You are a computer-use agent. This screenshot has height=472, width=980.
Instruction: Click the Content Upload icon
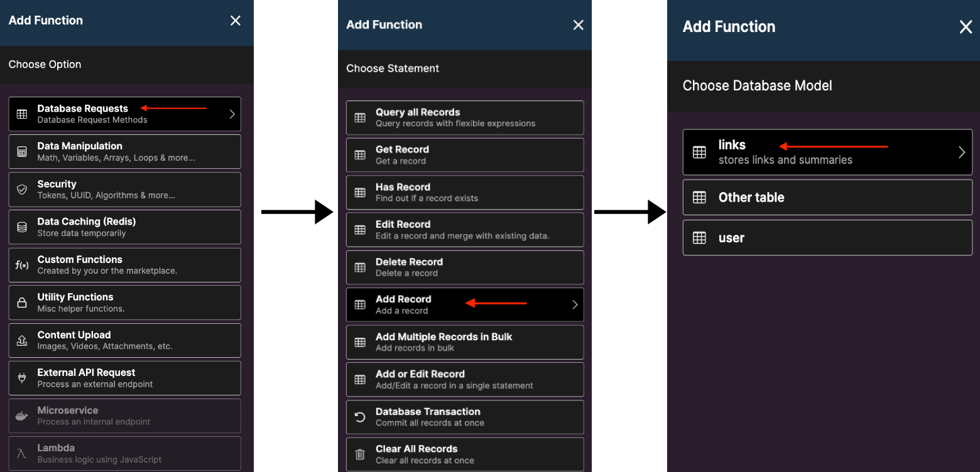point(22,340)
